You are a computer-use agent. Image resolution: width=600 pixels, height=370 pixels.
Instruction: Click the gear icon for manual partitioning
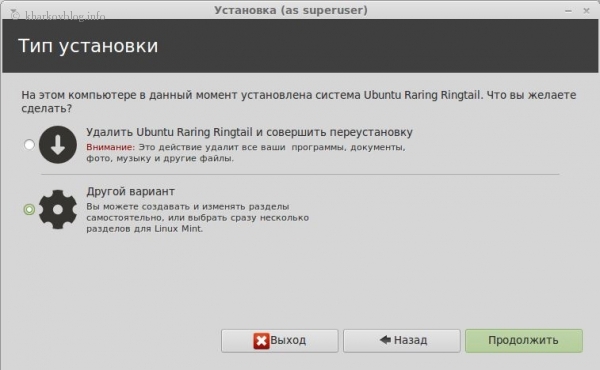pos(58,210)
